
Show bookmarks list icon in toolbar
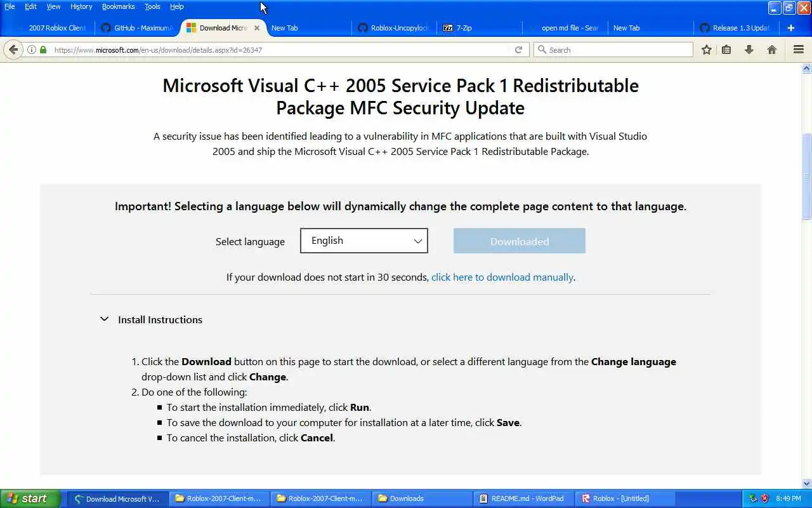(726, 50)
